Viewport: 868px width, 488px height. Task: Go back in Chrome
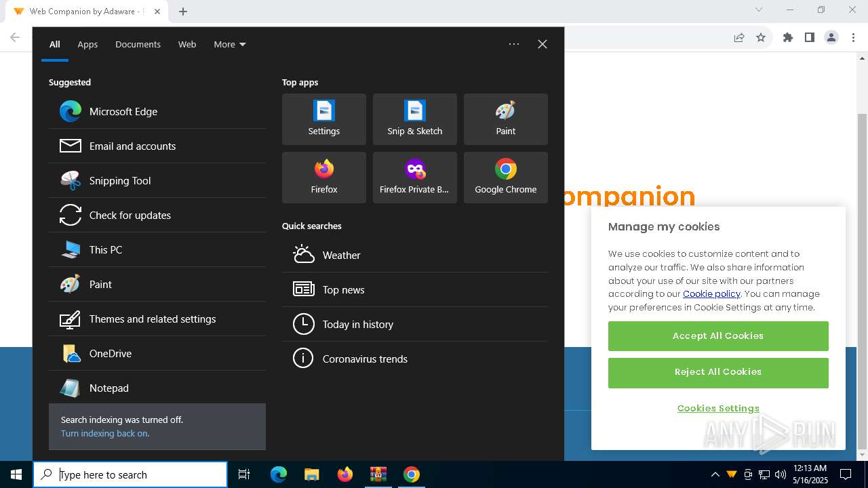(15, 37)
